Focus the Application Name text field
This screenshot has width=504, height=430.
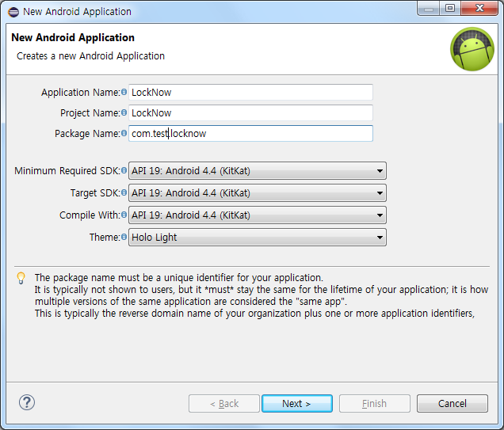tap(250, 93)
